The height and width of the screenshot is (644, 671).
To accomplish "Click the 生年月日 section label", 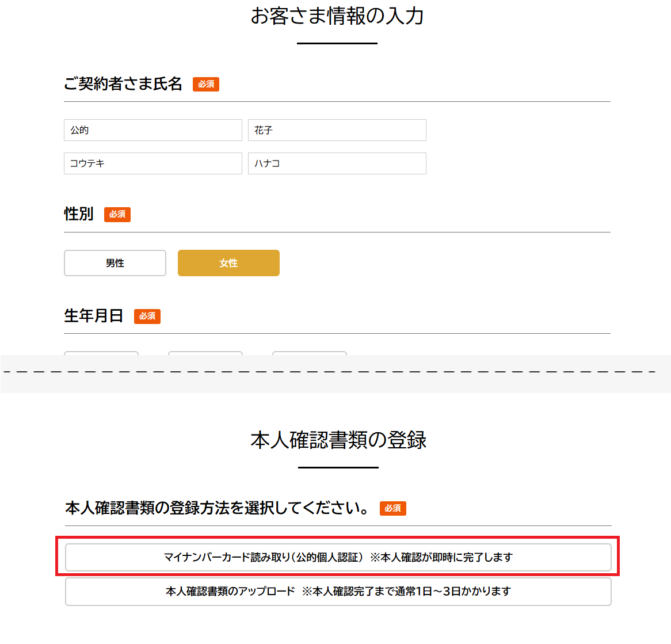I will click(x=94, y=316).
